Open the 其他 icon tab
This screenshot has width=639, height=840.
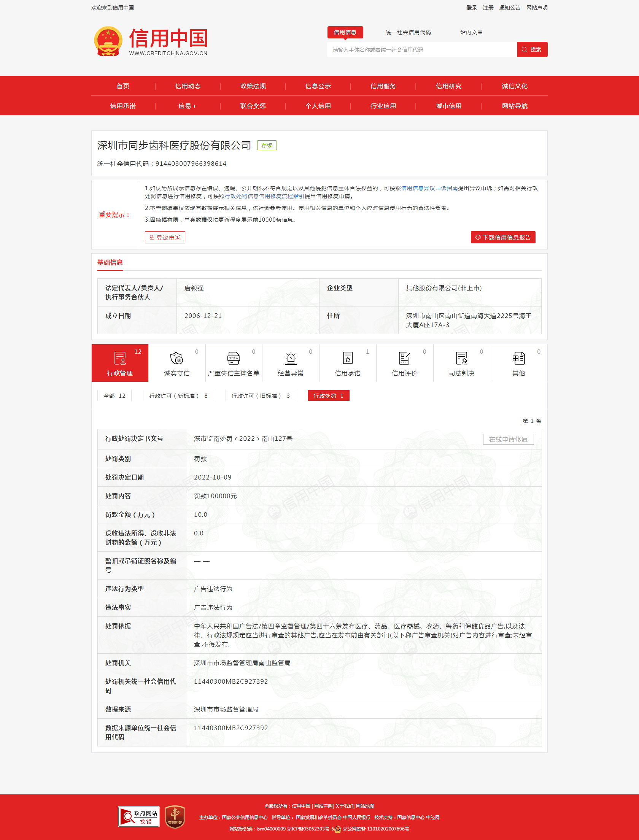(x=518, y=363)
